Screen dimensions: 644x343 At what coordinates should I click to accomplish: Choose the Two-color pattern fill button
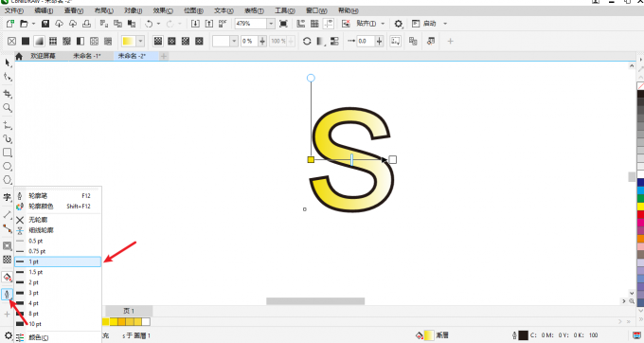pyautogui.click(x=80, y=41)
